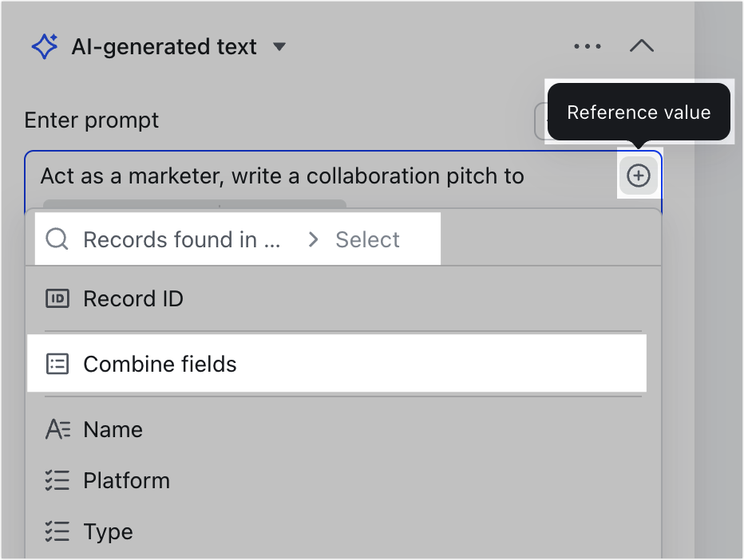Open the AI-generated text dropdown arrow
744x560 pixels.
279,46
